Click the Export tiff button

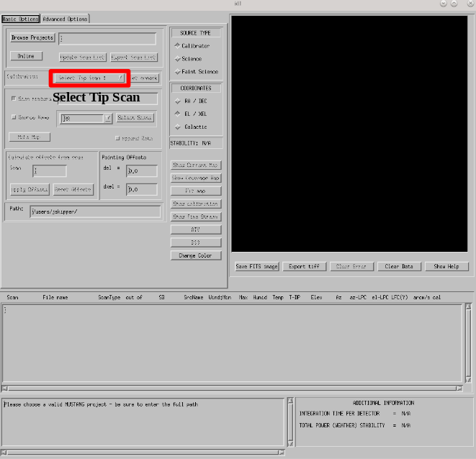(x=304, y=266)
